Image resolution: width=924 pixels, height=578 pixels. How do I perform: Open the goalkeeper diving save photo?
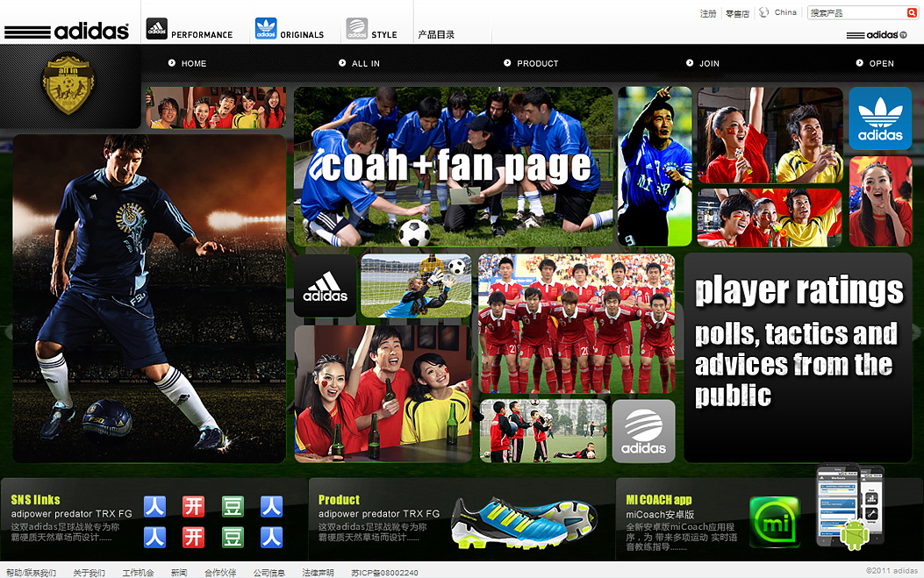[416, 286]
